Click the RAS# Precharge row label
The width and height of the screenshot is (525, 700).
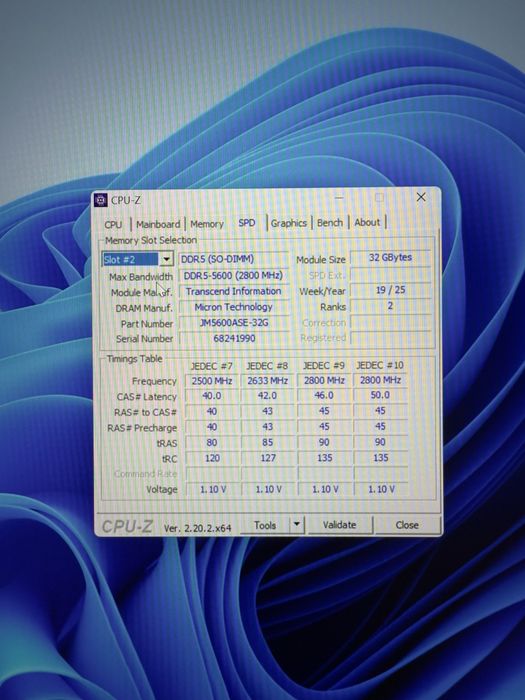142,428
